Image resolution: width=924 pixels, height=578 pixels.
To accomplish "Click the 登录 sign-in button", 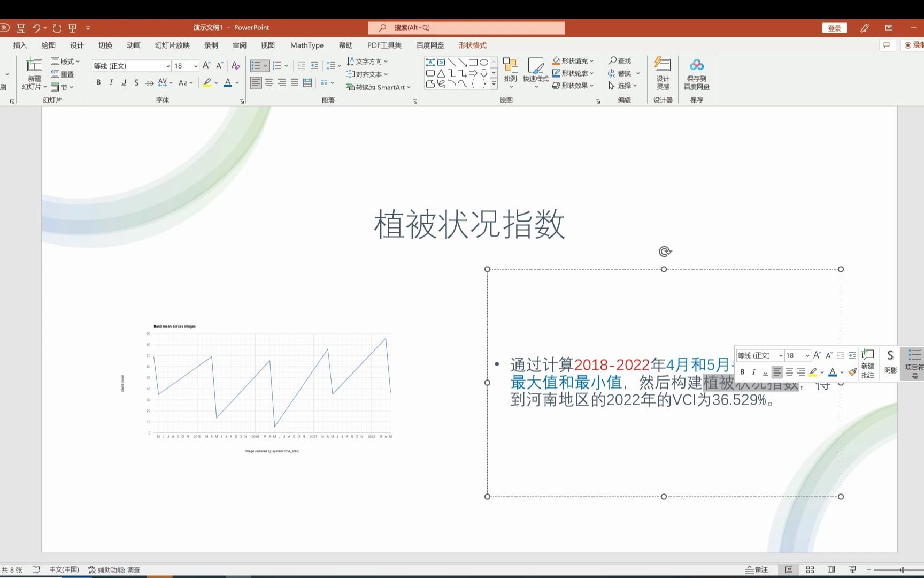I will pyautogui.click(x=835, y=28).
